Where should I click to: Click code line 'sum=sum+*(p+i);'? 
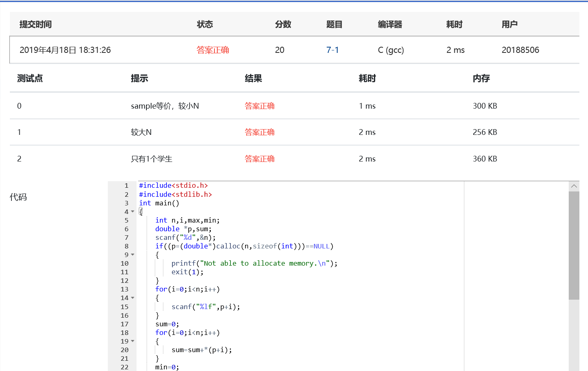pyautogui.click(x=202, y=350)
